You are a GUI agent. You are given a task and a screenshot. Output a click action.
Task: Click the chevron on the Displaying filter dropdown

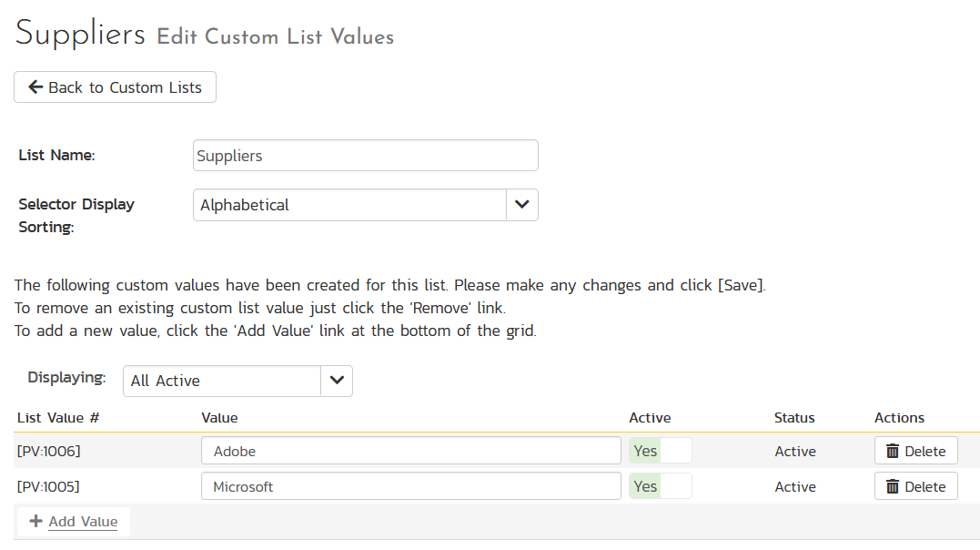336,381
